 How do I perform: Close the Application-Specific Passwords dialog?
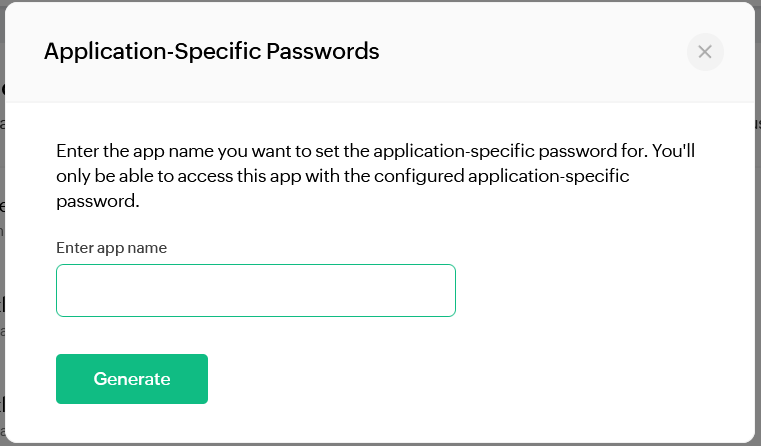click(705, 52)
